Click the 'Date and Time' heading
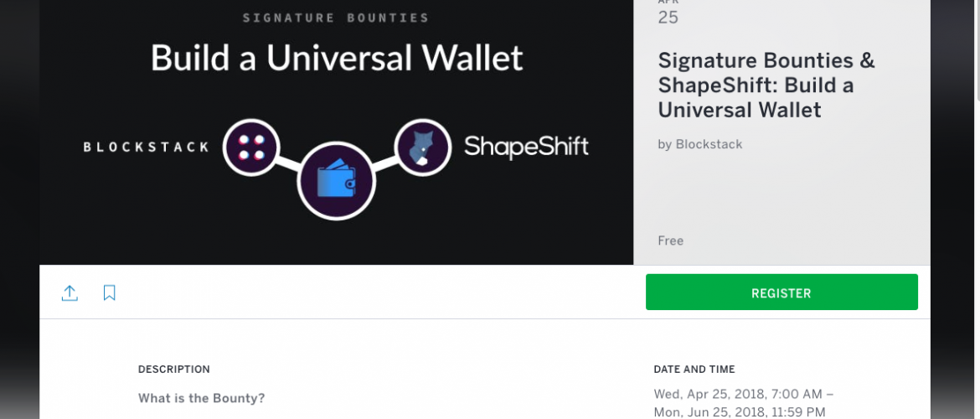 [x=694, y=369]
